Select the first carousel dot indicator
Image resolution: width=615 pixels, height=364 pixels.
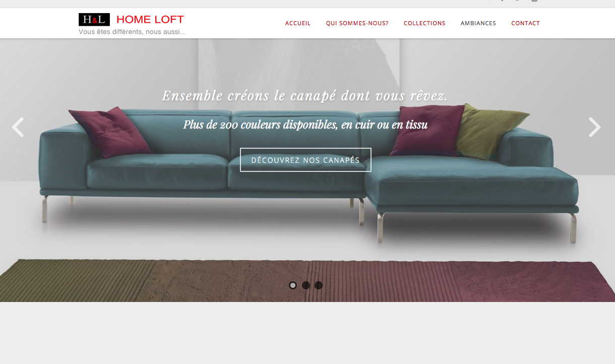[x=293, y=285]
